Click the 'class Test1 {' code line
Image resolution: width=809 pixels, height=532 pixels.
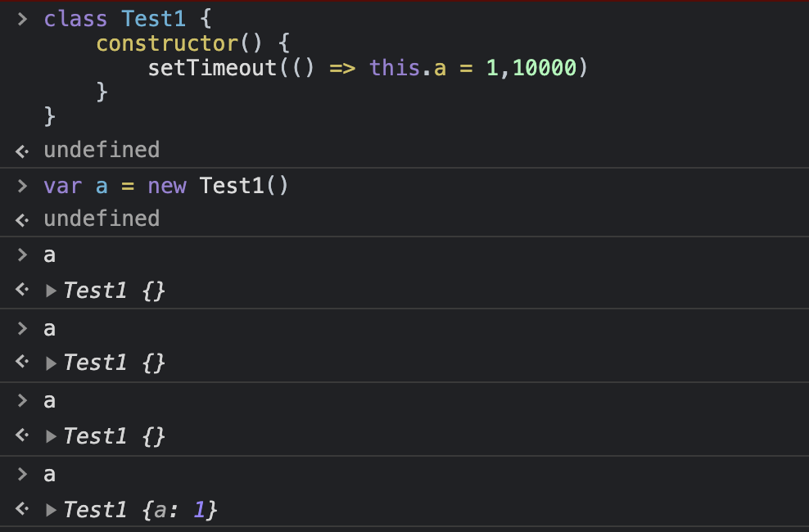pos(128,19)
